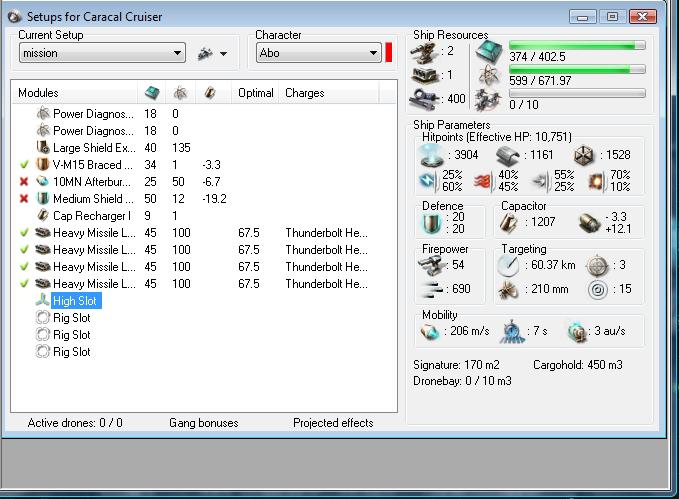Select the first Rig Slot entry

pos(71,318)
